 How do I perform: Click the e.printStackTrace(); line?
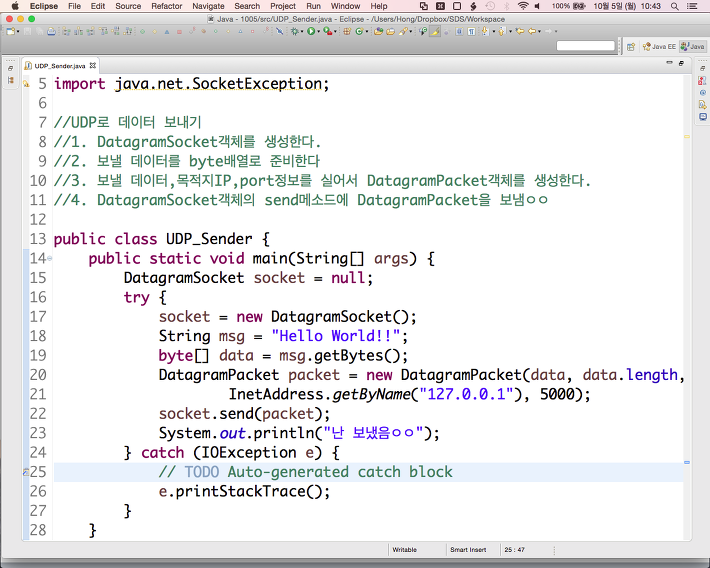245,491
